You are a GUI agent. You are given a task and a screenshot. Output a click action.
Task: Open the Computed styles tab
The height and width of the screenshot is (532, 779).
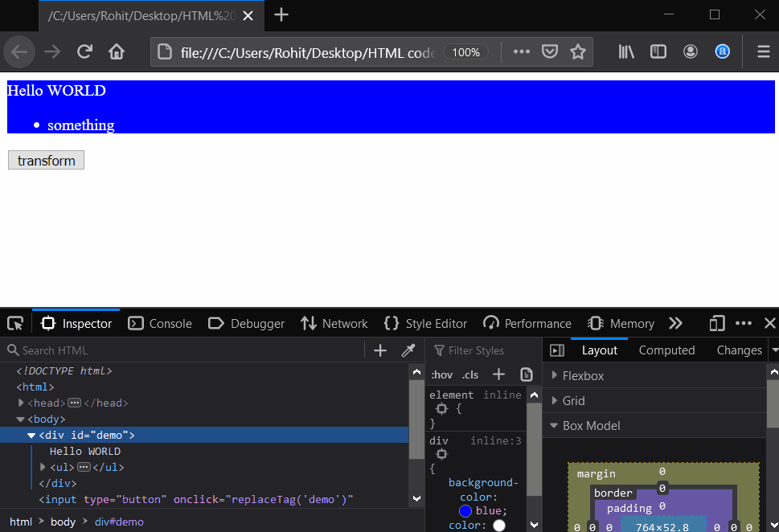pos(666,350)
